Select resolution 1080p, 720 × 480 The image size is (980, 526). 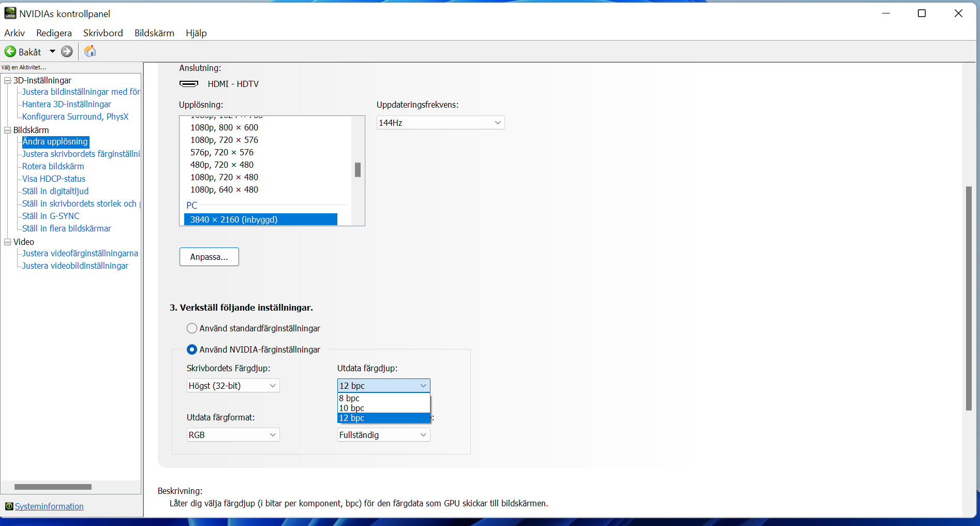coord(224,177)
